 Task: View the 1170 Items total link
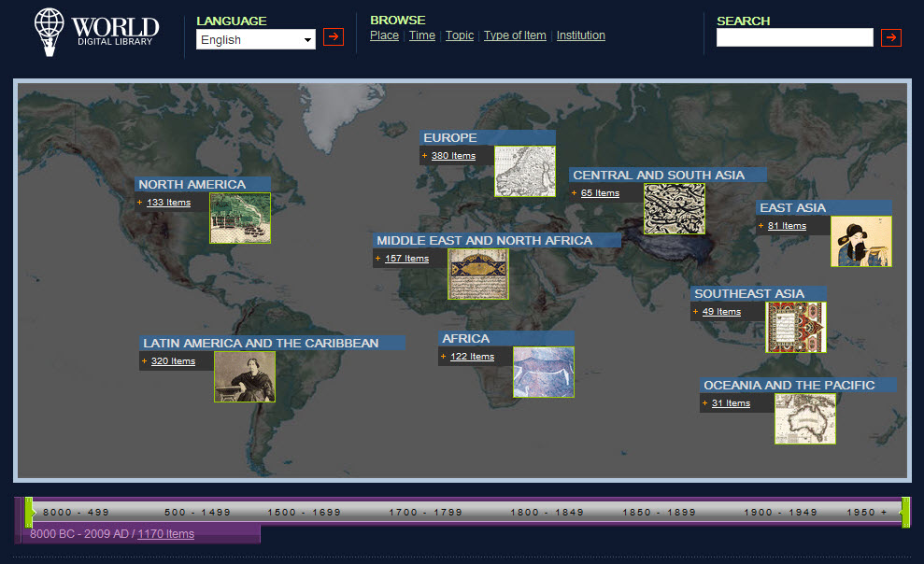165,534
